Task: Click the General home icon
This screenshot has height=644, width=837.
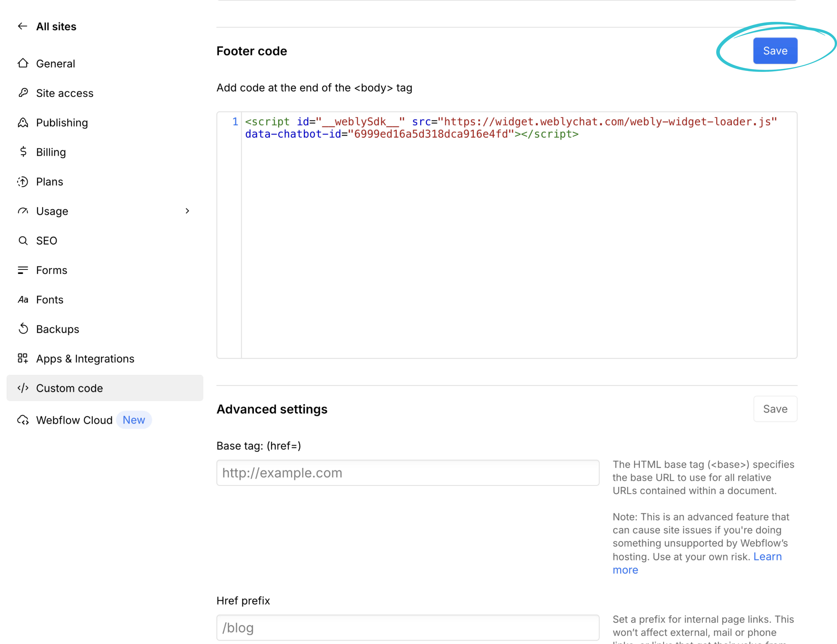Action: tap(23, 63)
